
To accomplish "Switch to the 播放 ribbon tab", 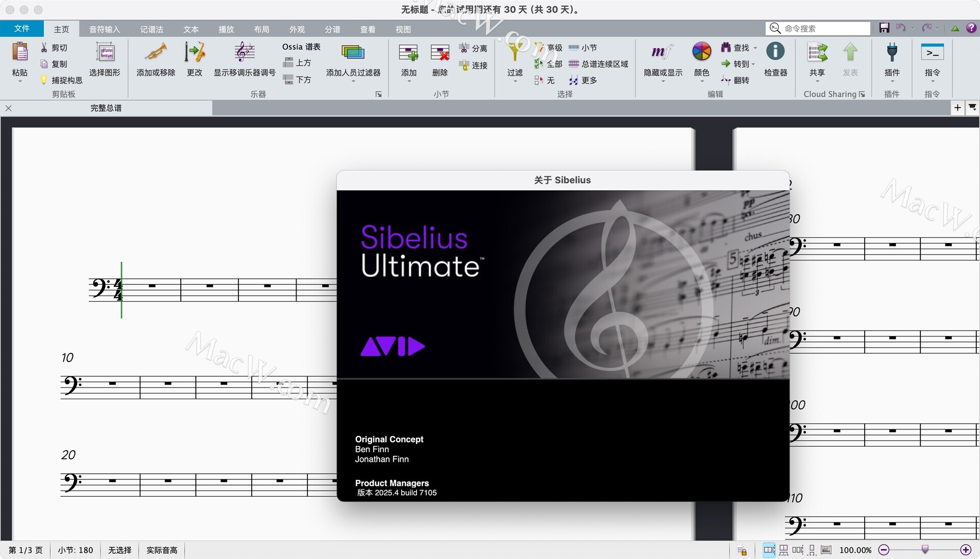I will coord(226,29).
